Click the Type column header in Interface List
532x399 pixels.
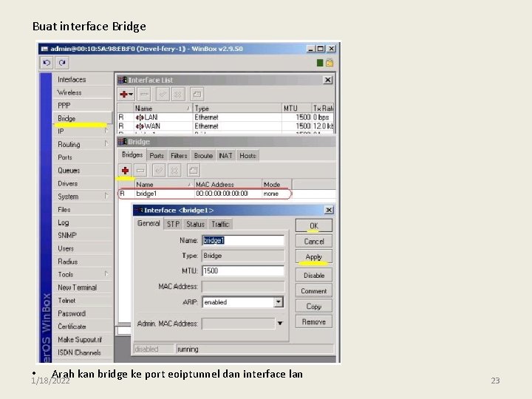pyautogui.click(x=237, y=108)
